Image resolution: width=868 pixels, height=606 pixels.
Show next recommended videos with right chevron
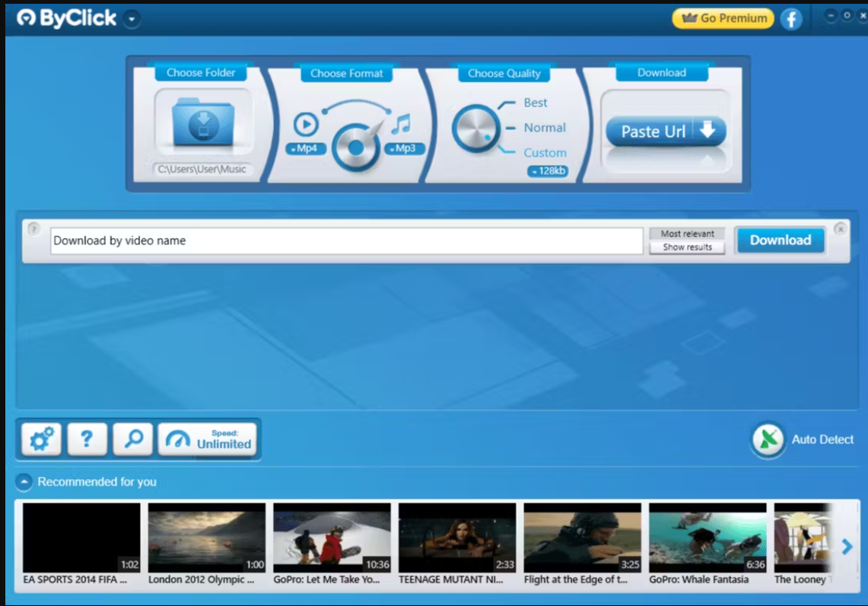(x=847, y=547)
